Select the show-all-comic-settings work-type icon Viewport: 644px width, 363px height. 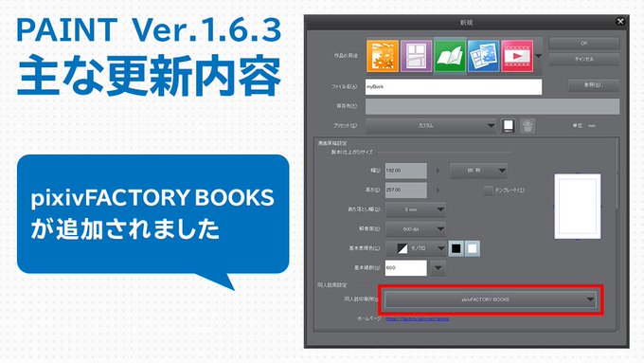pos(483,56)
